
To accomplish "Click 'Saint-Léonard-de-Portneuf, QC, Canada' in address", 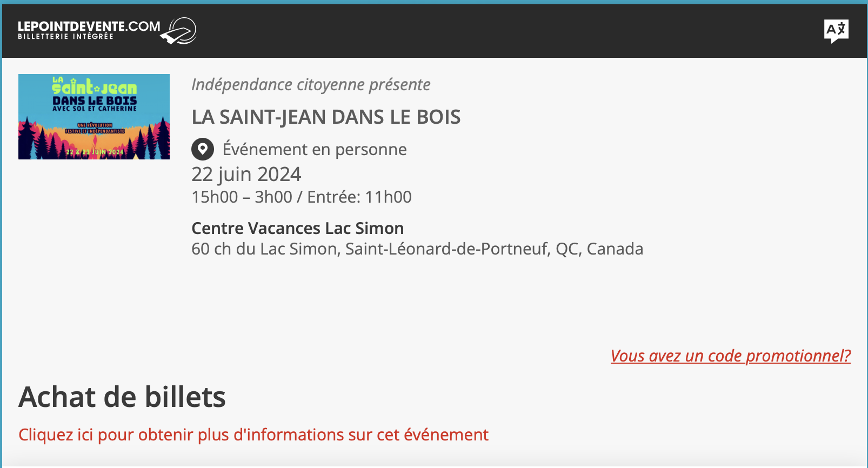I will (x=494, y=249).
